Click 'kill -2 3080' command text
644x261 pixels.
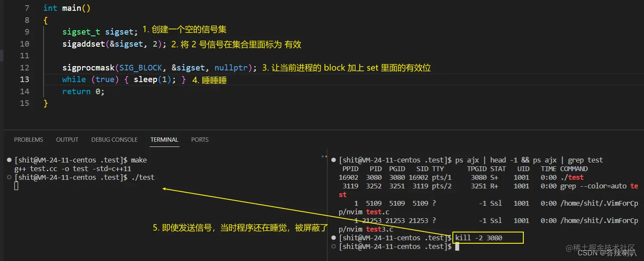coord(479,238)
